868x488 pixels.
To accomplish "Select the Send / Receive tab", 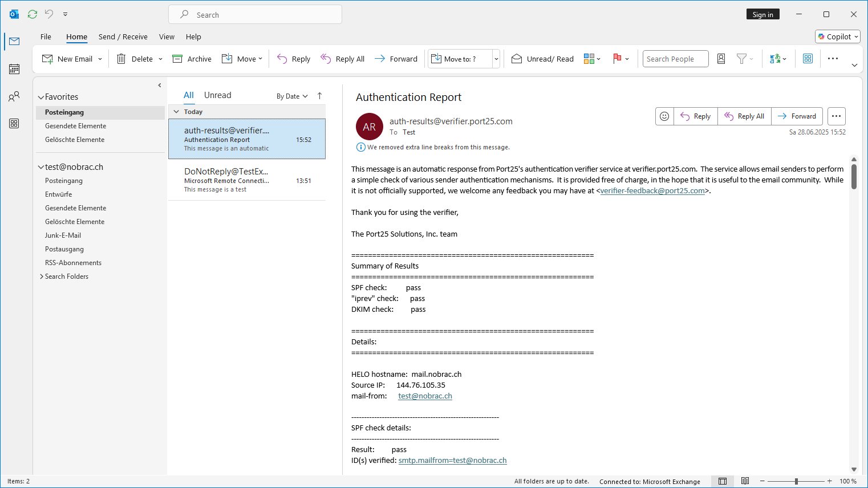I will [x=123, y=36].
